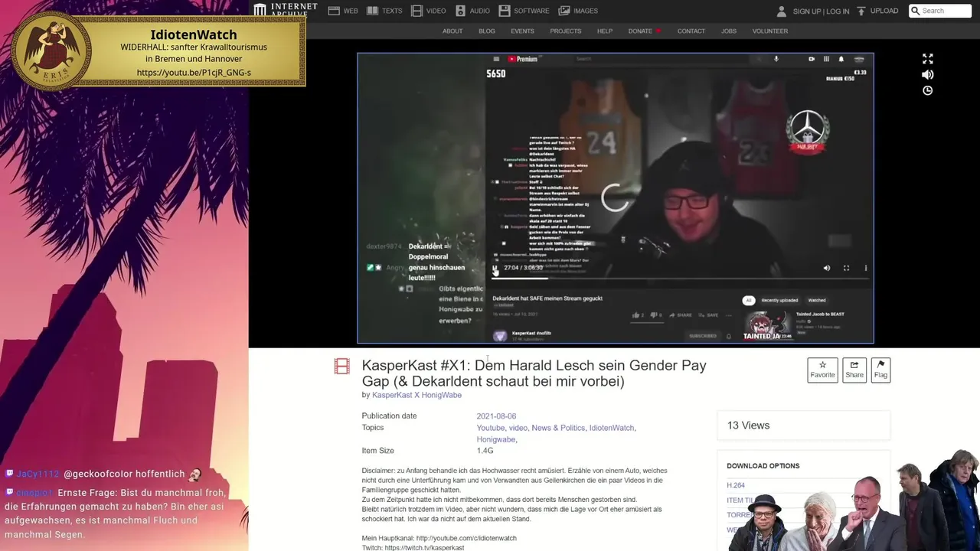980x551 pixels.
Task: Select the All filter chip
Action: [x=749, y=300]
